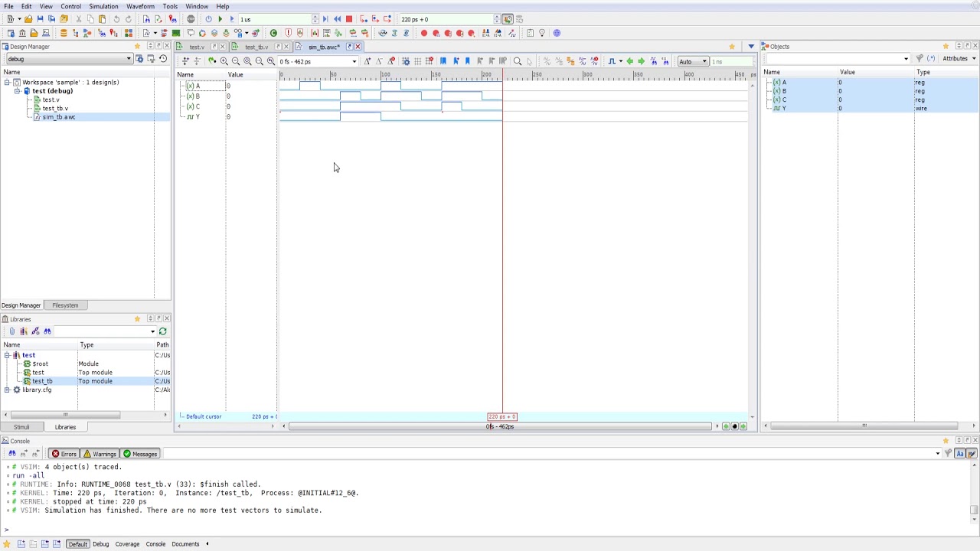The image size is (980, 551).
Task: Collapse the test library node
Action: [x=7, y=355]
